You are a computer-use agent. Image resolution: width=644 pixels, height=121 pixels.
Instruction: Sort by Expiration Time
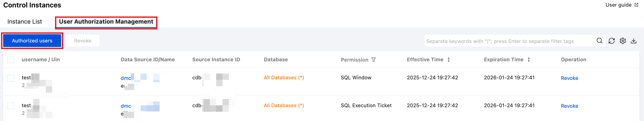pyautogui.click(x=529, y=60)
